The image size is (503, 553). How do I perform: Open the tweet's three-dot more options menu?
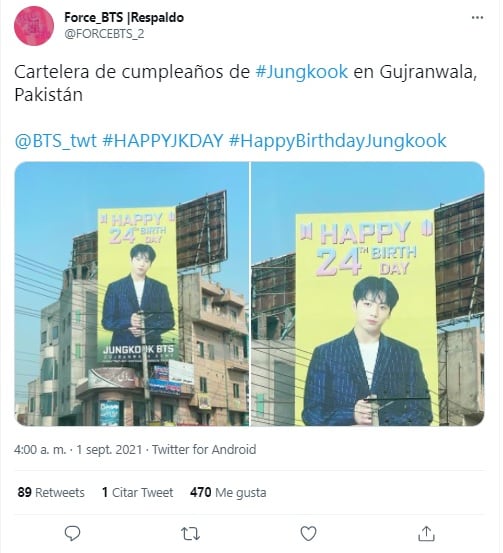[477, 18]
